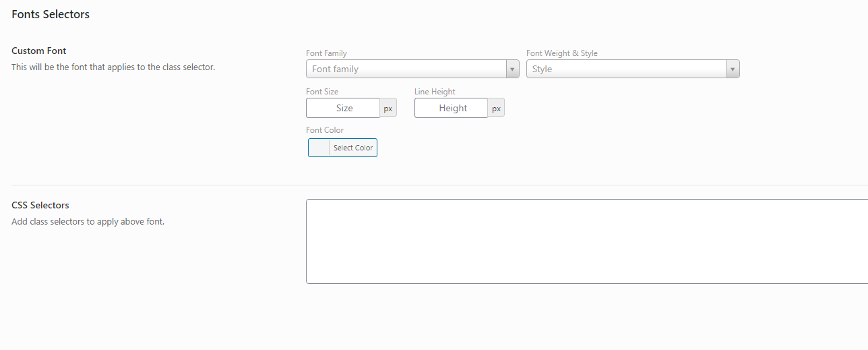Open the Font Weight & Style dropdown
This screenshot has height=350, width=868.
(x=626, y=69)
